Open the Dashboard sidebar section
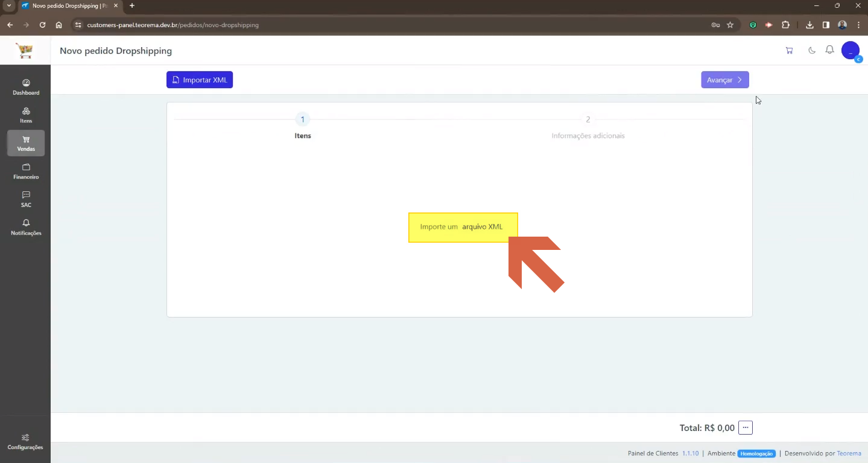Image resolution: width=868 pixels, height=463 pixels. (26, 88)
